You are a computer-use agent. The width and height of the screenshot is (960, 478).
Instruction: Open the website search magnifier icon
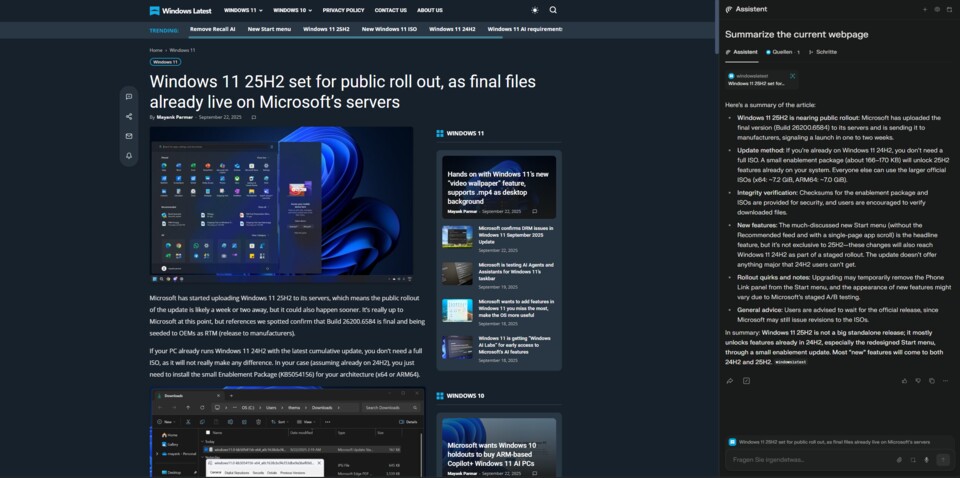click(553, 10)
